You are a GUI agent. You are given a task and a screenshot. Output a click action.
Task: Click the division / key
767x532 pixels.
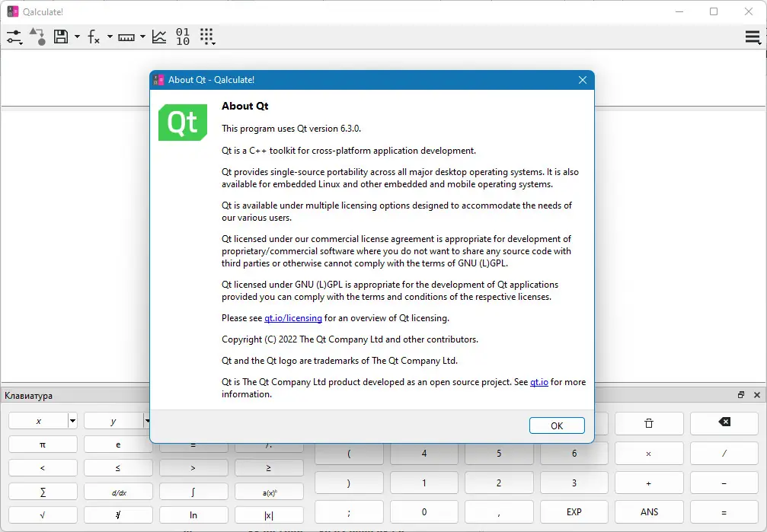click(x=724, y=454)
